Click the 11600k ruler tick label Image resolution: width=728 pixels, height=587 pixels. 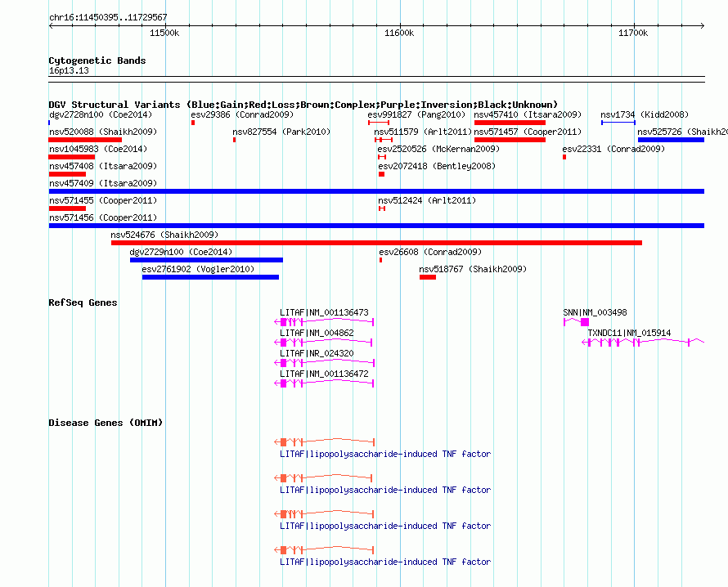[x=399, y=33]
